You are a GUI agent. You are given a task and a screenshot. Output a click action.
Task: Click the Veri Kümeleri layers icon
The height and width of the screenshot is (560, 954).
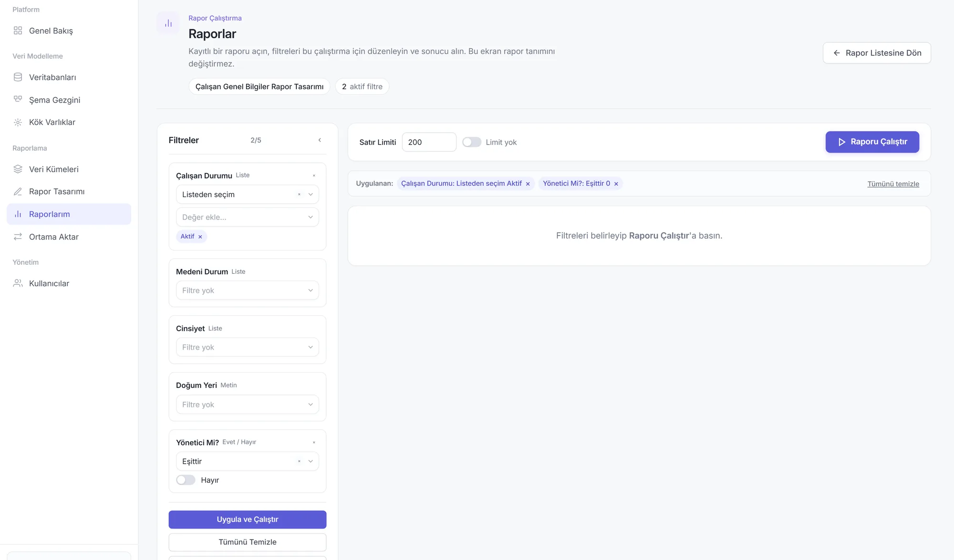click(18, 169)
